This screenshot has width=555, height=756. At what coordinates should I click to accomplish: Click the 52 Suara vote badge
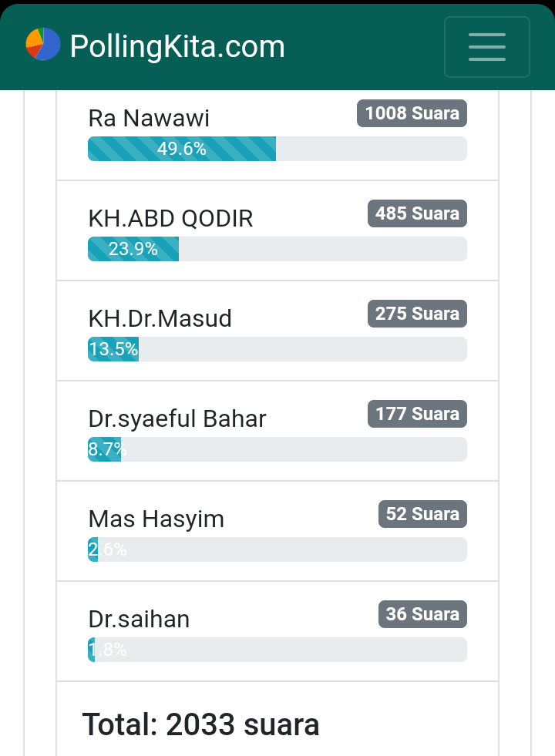point(422,514)
